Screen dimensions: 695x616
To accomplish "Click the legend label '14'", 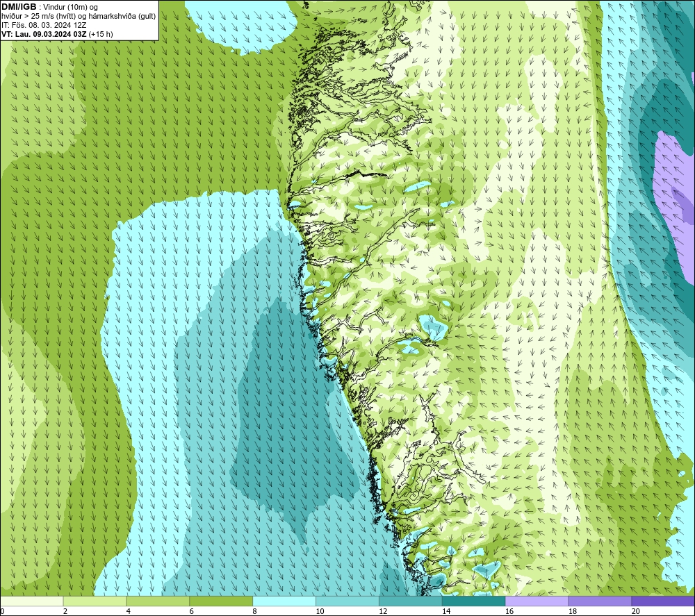I will [446, 611].
